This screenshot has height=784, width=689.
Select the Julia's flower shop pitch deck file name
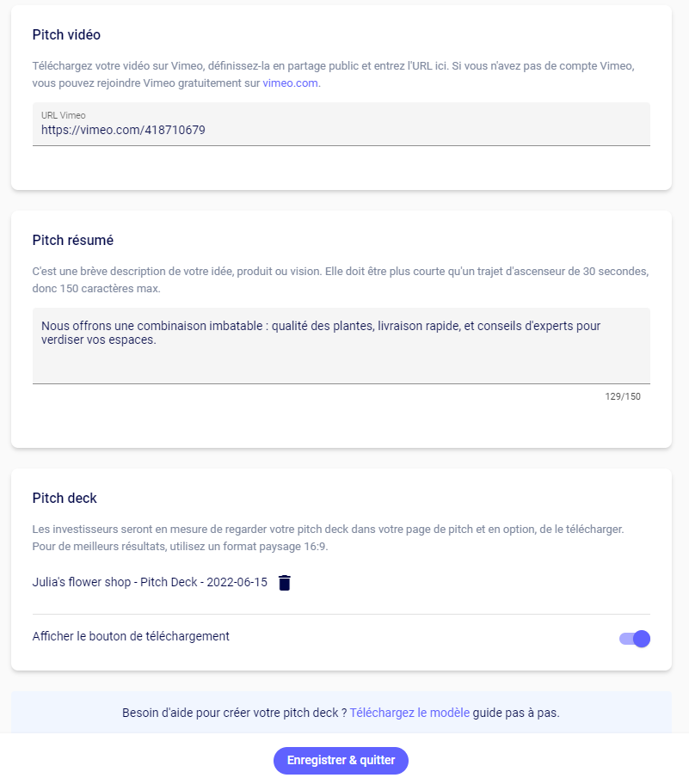(x=150, y=583)
